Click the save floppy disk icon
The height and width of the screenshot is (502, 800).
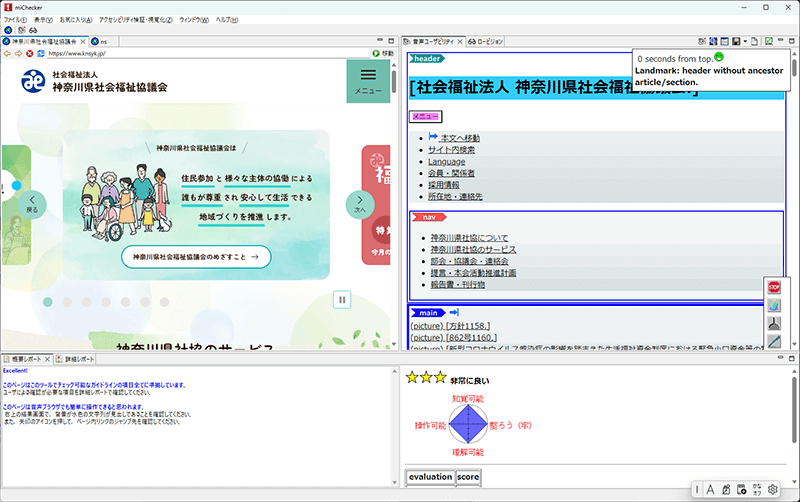point(736,41)
